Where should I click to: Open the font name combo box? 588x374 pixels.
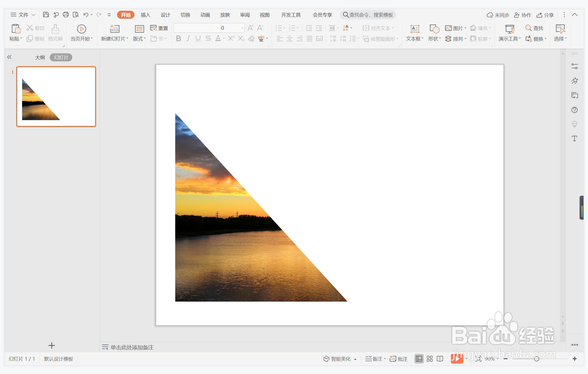pos(197,28)
